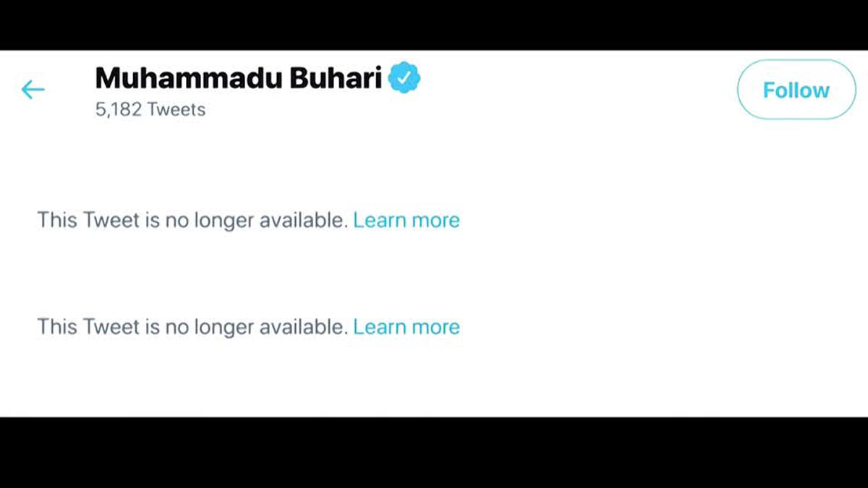Click the Tweets counter below the name

click(x=150, y=110)
